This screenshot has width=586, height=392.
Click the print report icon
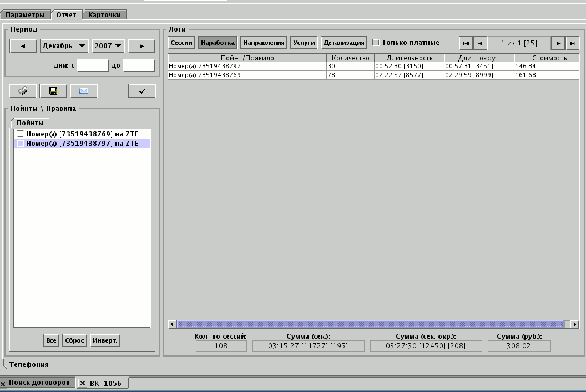click(x=23, y=91)
